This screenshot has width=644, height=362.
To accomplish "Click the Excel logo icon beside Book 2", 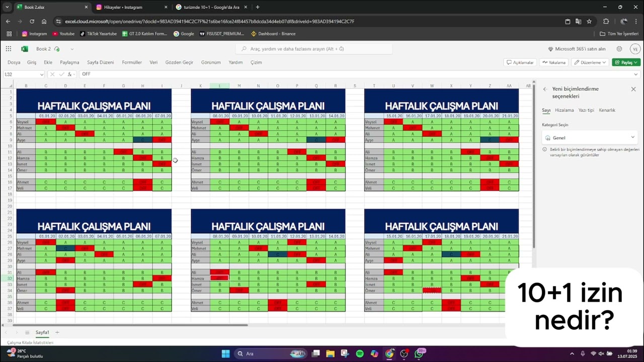I will (x=24, y=49).
